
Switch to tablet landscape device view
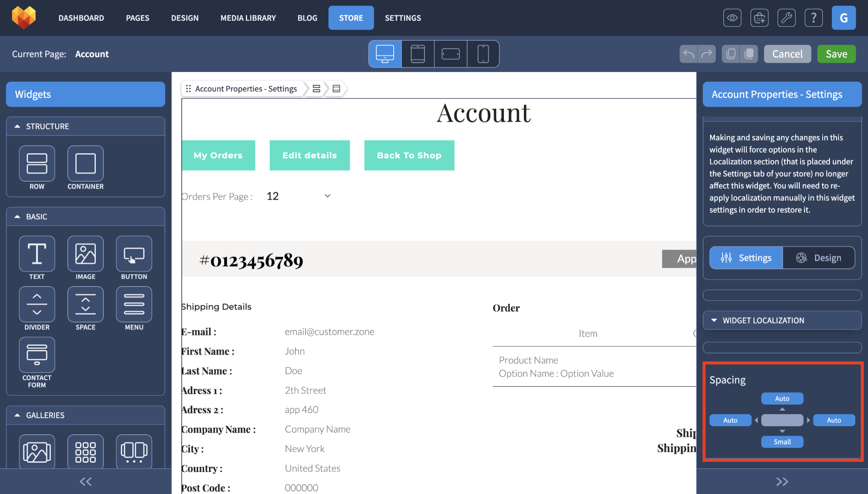tap(451, 54)
